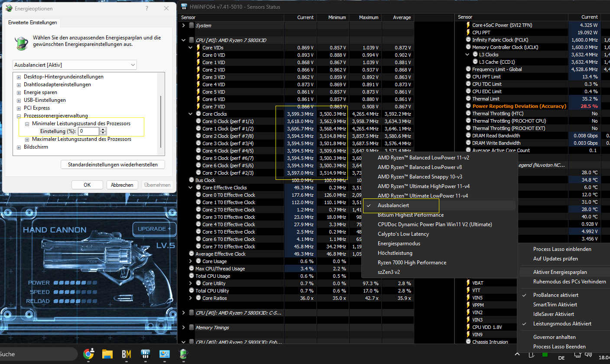Click the Maximum column header in HWiNFO

(365, 17)
